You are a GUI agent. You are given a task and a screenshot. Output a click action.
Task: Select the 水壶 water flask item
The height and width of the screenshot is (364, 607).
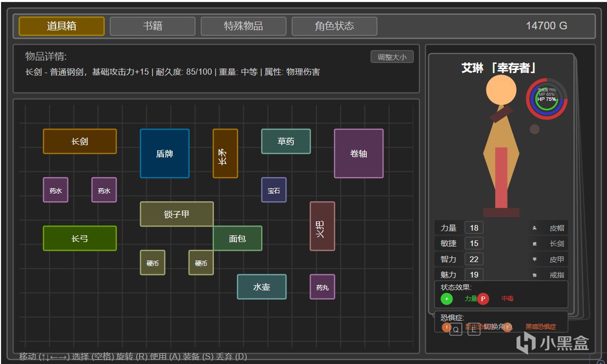(x=262, y=287)
